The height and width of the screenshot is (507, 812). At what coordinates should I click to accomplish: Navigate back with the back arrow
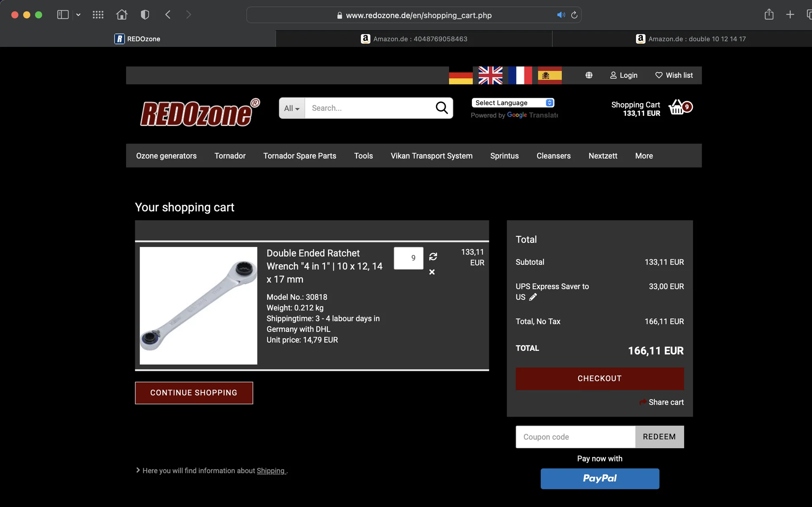pyautogui.click(x=168, y=15)
